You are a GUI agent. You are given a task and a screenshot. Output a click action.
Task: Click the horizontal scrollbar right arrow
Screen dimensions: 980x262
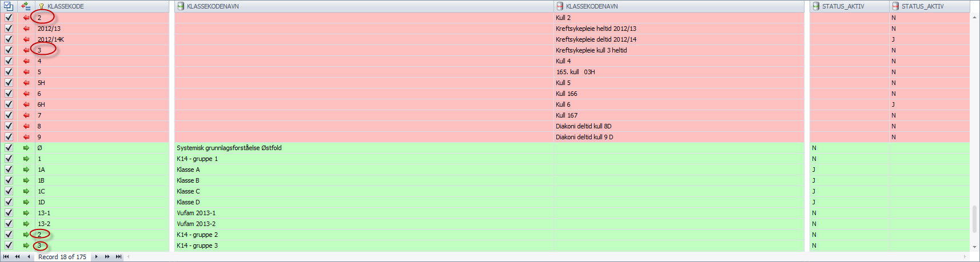[966, 257]
